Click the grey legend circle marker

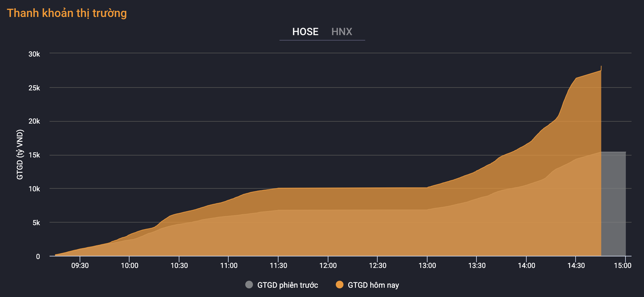pos(249,285)
